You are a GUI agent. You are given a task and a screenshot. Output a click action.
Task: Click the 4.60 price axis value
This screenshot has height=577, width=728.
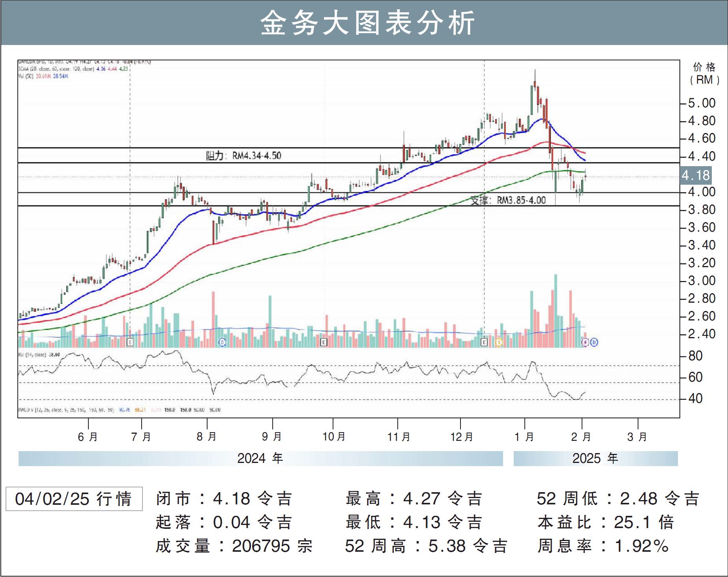coord(702,139)
